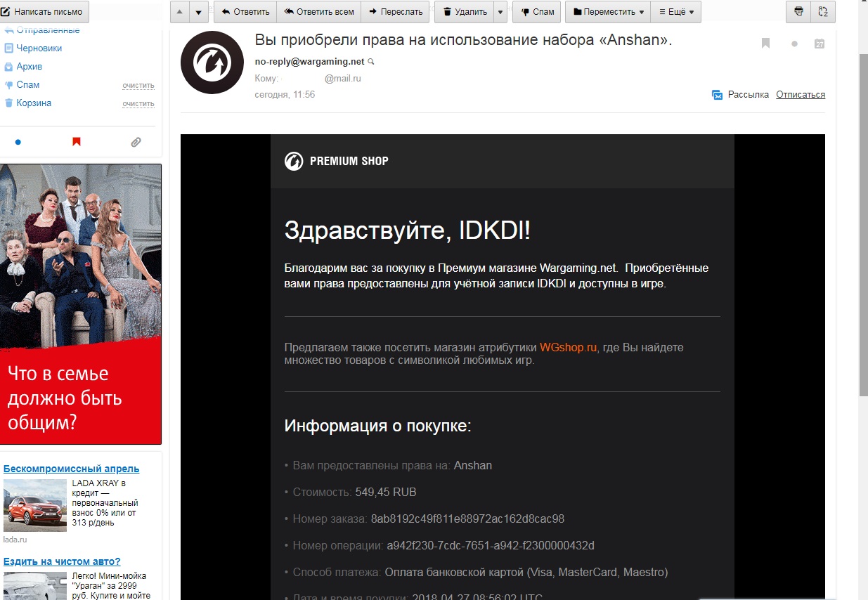Filter flagged messages with red flag icon
The width and height of the screenshot is (868, 600).
[x=77, y=142]
